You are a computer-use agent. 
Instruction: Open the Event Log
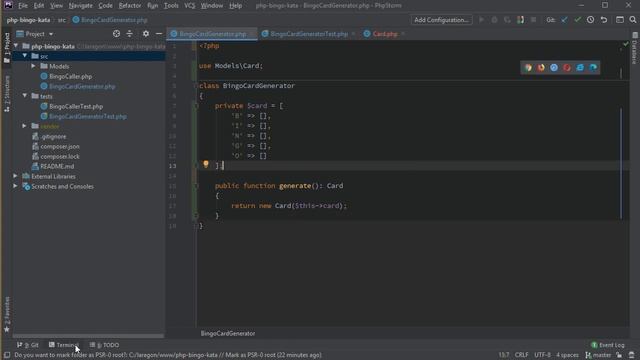[608, 345]
